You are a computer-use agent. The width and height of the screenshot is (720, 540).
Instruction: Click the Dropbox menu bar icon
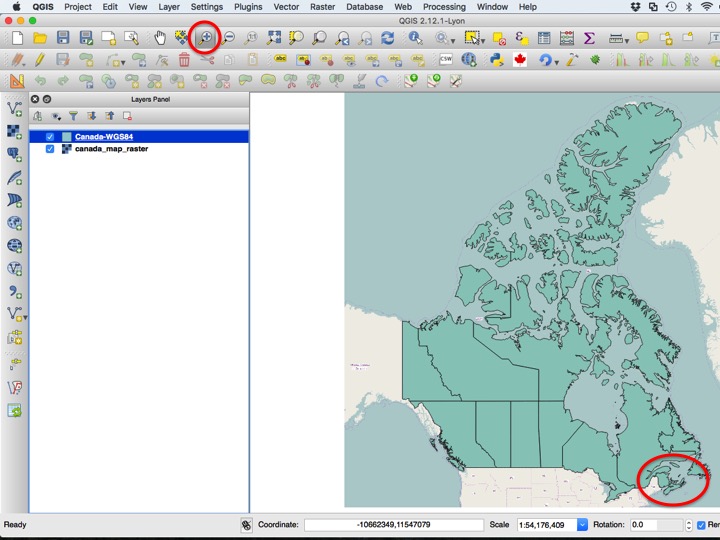[x=636, y=6]
